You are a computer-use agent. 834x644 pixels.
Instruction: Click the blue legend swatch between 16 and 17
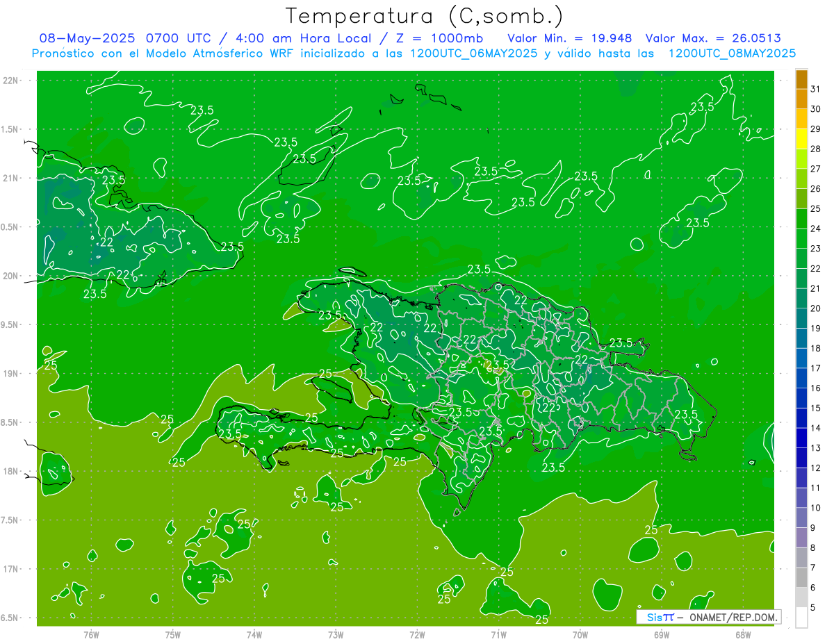click(801, 378)
